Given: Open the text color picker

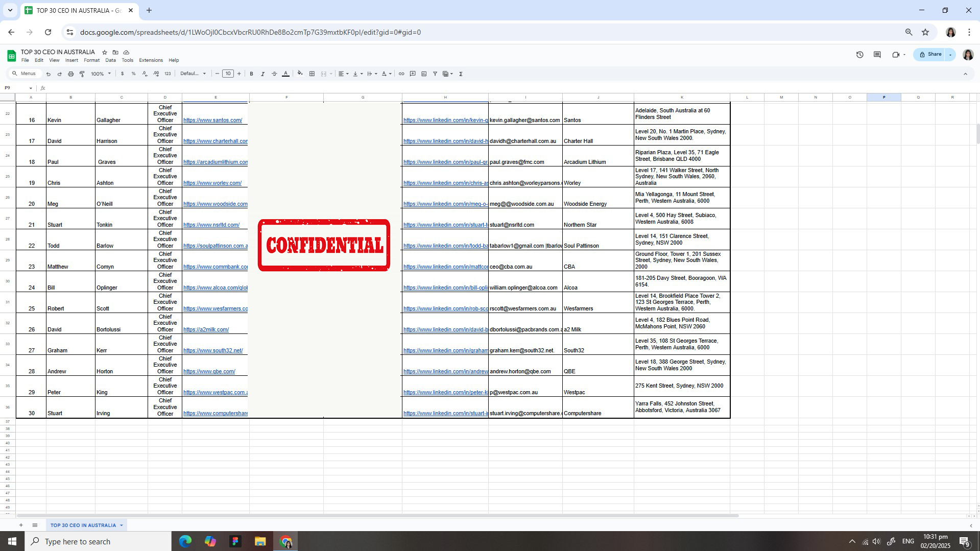Looking at the screenshot, I should pyautogui.click(x=285, y=74).
